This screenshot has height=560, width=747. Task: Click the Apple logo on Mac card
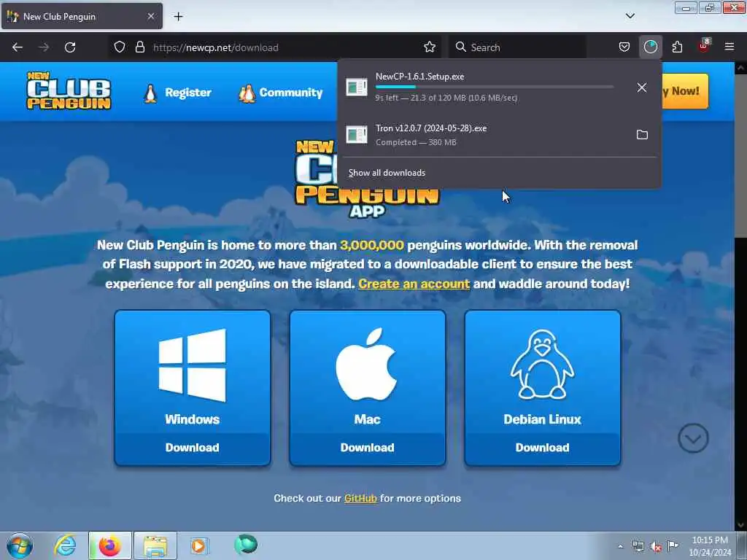pos(366,364)
